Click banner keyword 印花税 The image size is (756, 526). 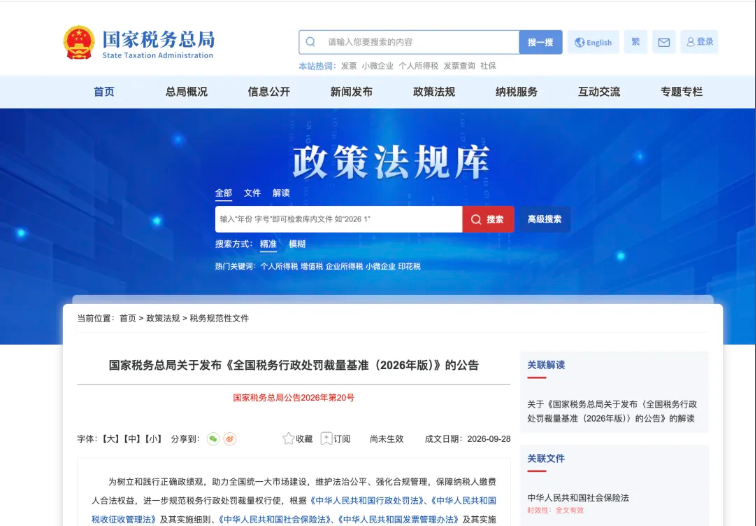pyautogui.click(x=409, y=266)
